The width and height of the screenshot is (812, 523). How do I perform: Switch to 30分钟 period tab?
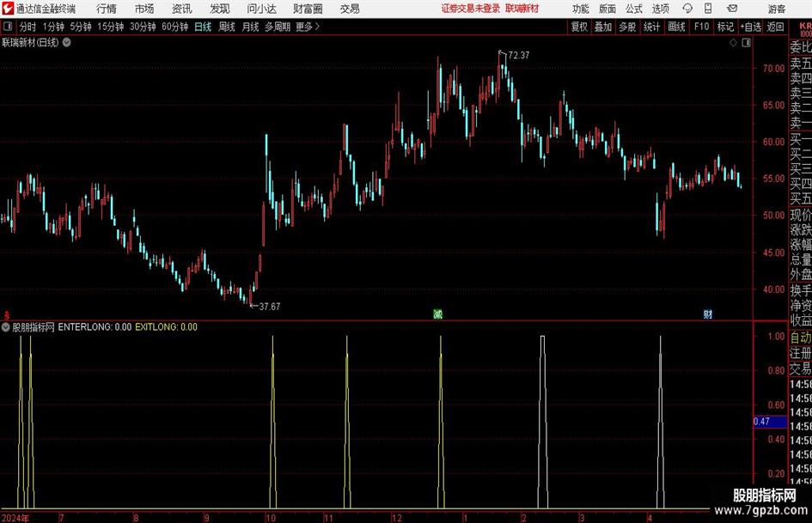point(143,27)
